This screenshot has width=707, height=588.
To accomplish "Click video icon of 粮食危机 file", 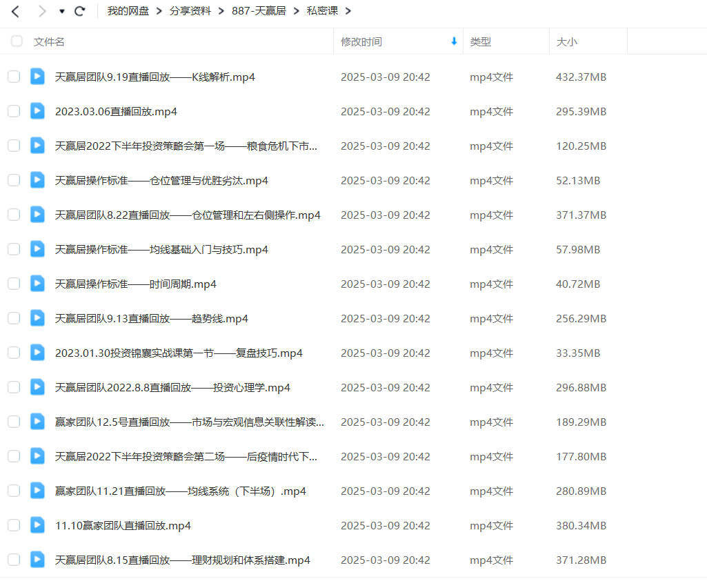I will tap(37, 146).
